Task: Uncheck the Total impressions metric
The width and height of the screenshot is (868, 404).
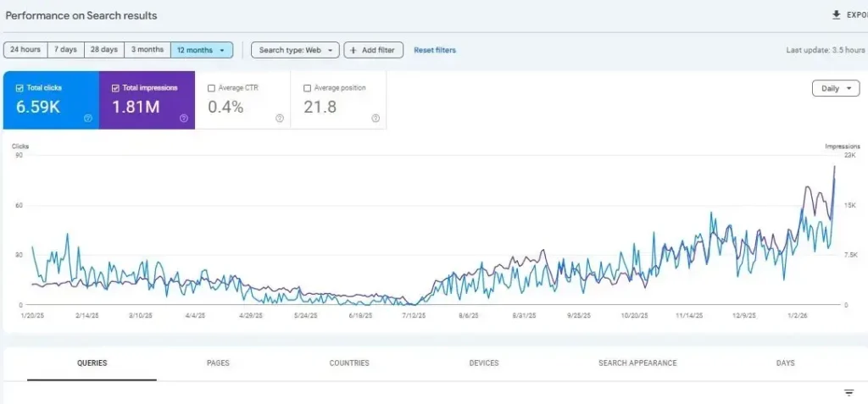Action: point(115,87)
